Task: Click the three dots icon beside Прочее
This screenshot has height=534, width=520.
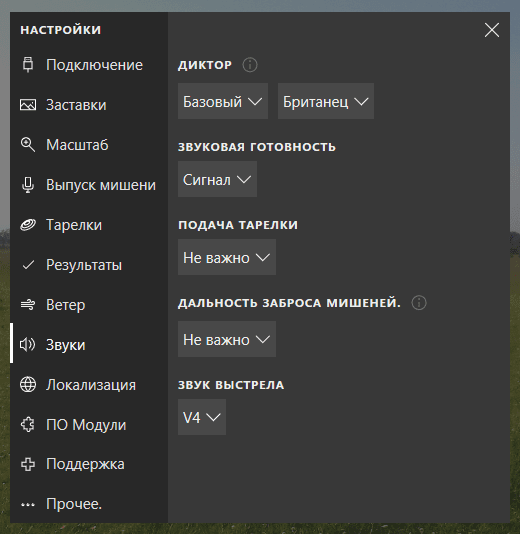Action: [28, 504]
